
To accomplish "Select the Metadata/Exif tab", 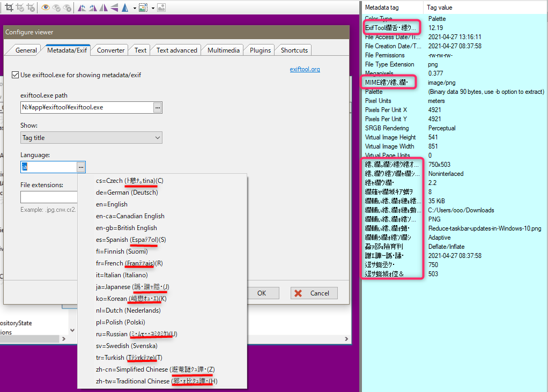I will point(67,50).
